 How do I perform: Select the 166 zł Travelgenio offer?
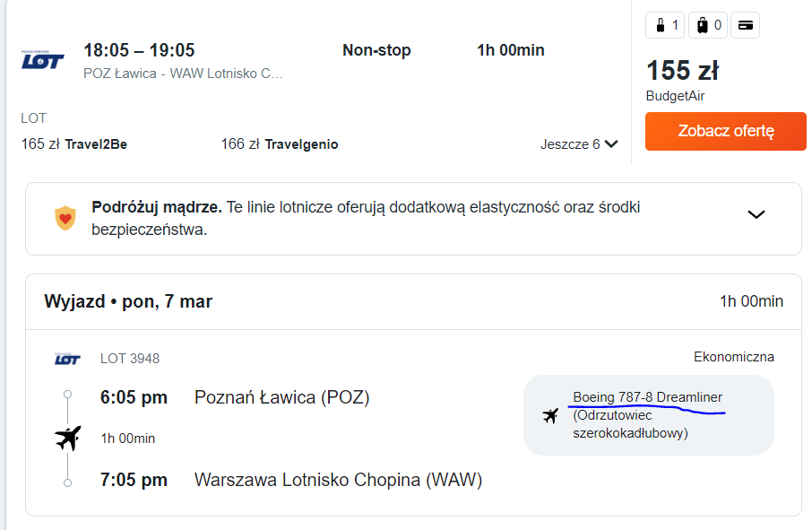point(280,144)
